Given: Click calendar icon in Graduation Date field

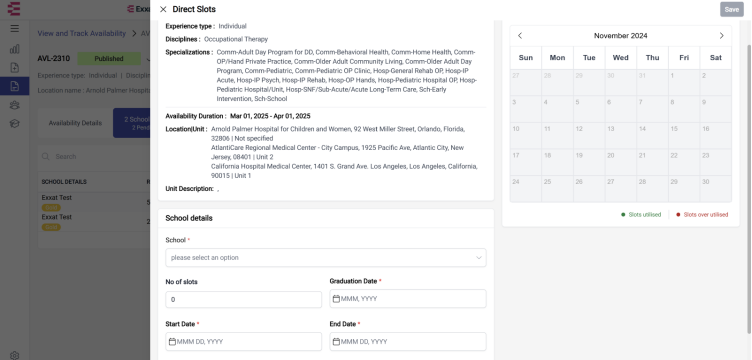Looking at the screenshot, I should [336, 299].
